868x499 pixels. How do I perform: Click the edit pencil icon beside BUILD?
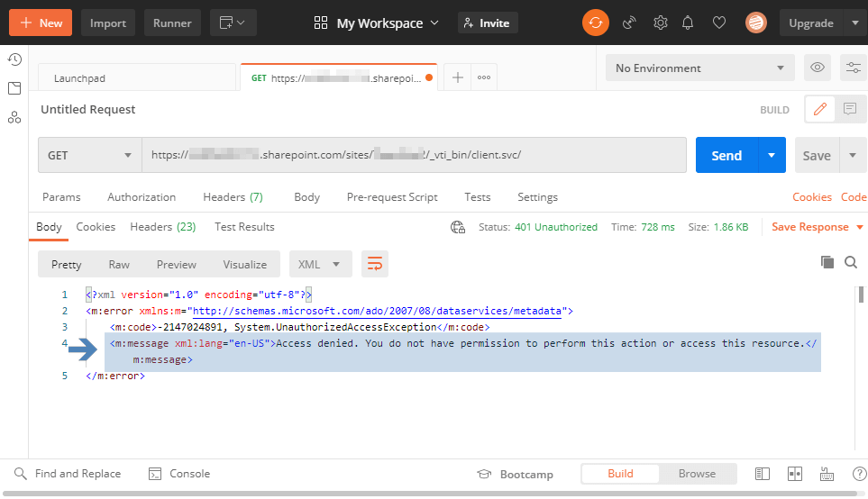pos(820,109)
